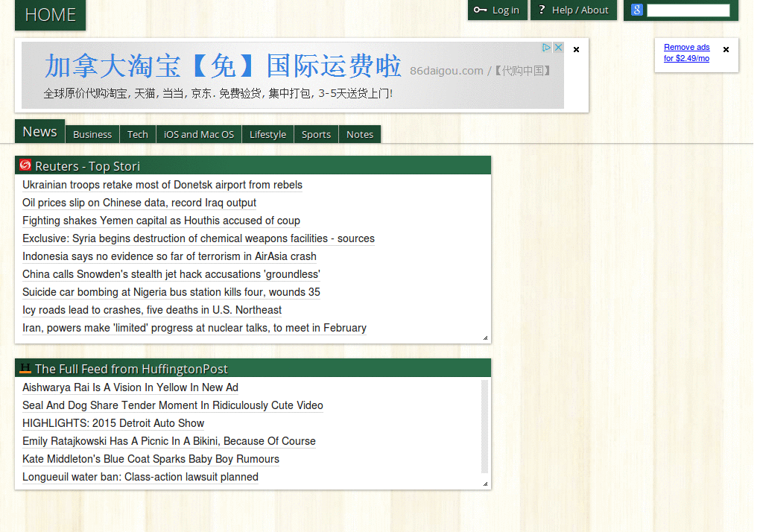Open Aishwarya Rai Vision In Yellow article
The height and width of the screenshot is (532, 763).
[x=130, y=387]
